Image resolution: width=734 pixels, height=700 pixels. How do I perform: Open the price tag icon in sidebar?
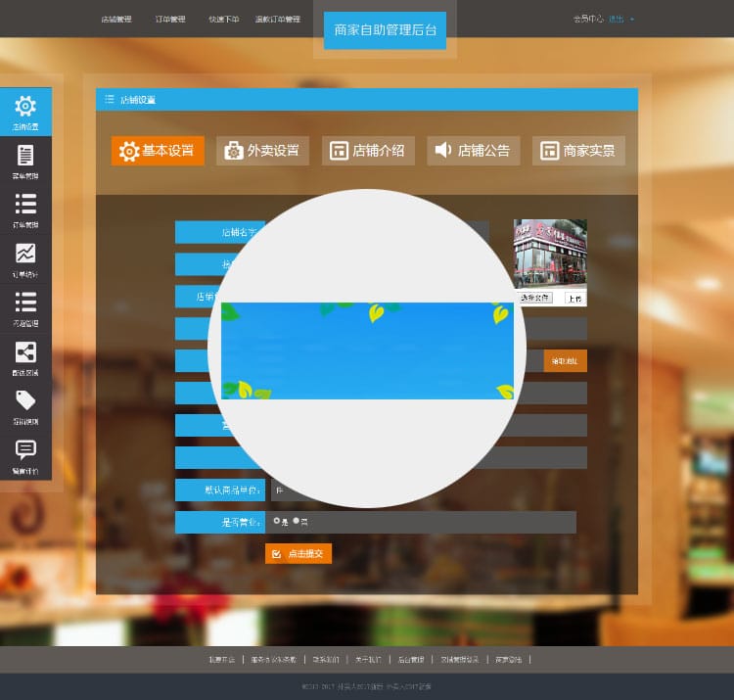coord(25,400)
